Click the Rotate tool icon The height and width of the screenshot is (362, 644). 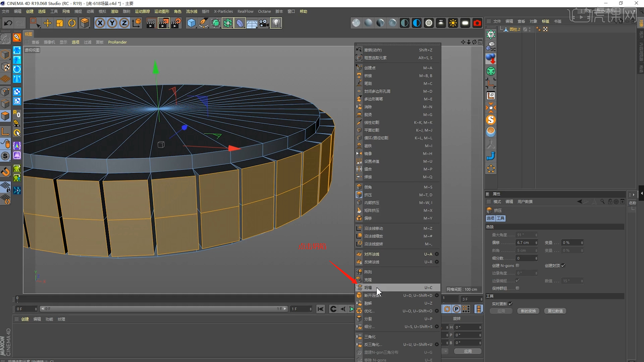pos(72,23)
